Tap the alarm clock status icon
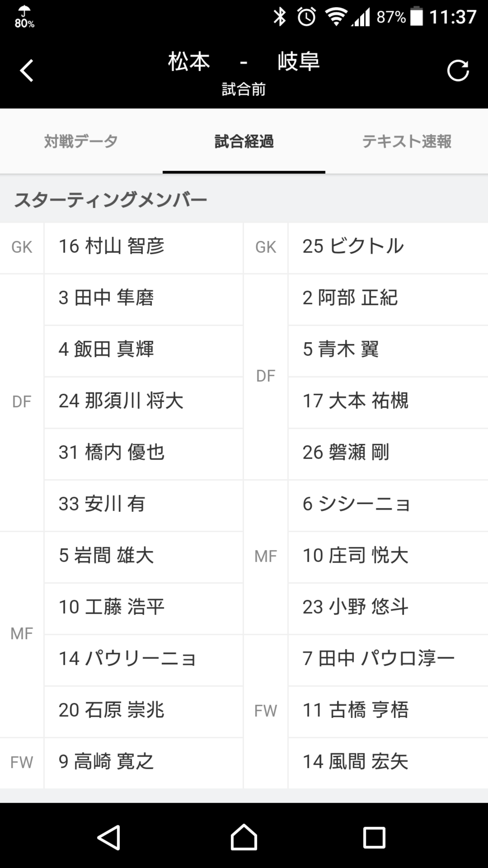Viewport: 488px width, 868px height. pyautogui.click(x=307, y=17)
